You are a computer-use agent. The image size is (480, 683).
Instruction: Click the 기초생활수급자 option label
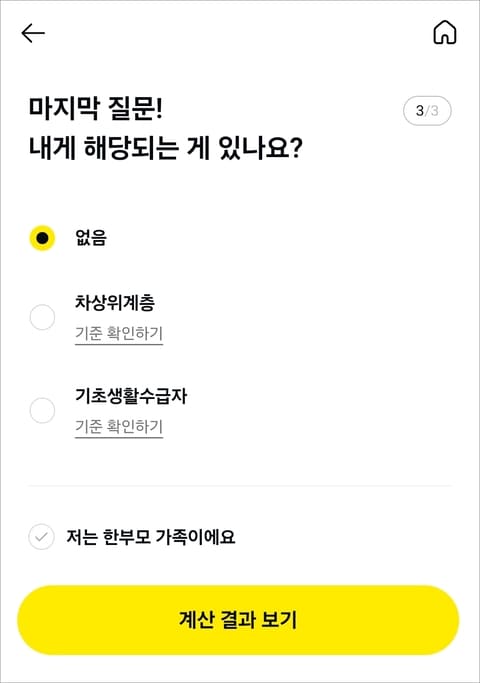click(131, 396)
